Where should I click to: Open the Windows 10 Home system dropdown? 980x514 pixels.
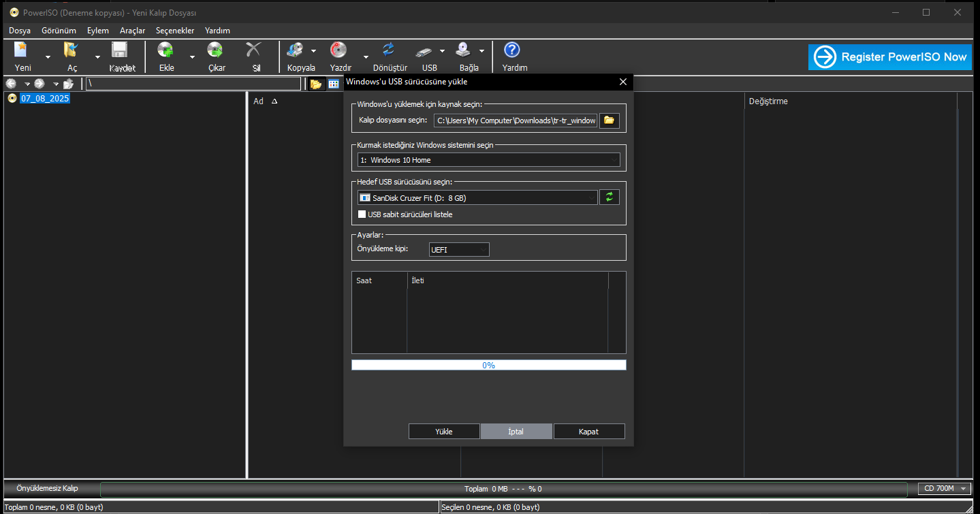(489, 160)
